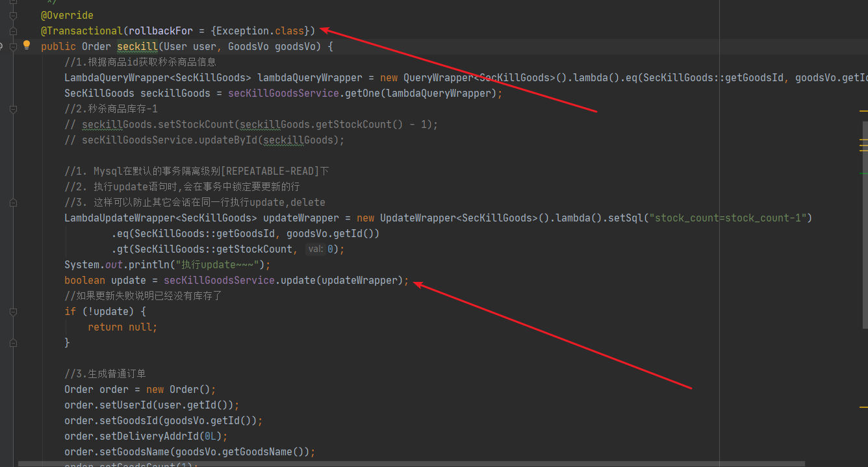Screen dimensions: 868x467
Task: Click order.setDeliveryAddrId(0L) line
Action: pyautogui.click(x=146, y=436)
